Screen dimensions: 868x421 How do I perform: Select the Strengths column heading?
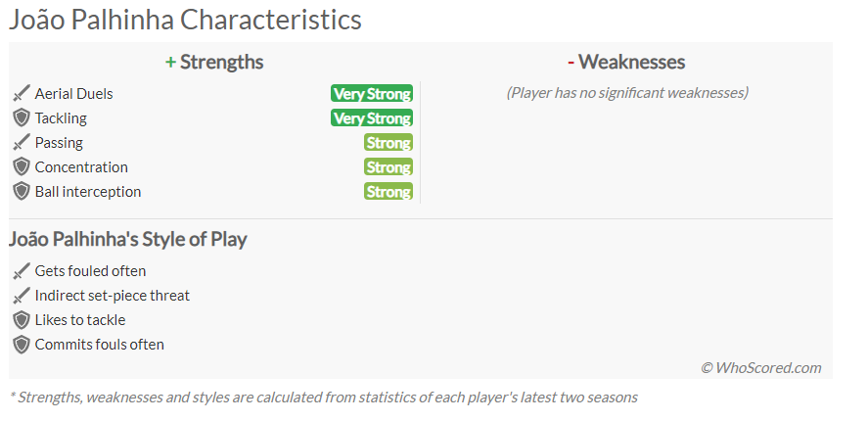[x=214, y=62]
